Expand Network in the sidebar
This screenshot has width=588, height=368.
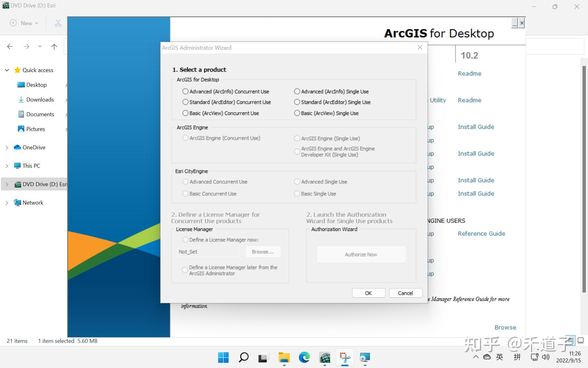(7, 202)
